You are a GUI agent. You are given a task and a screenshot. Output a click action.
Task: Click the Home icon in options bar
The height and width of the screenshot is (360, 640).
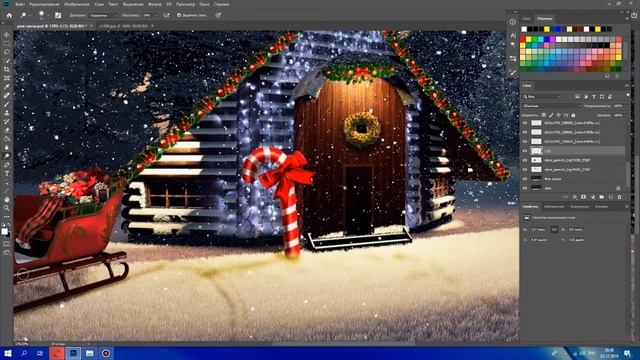(9, 15)
